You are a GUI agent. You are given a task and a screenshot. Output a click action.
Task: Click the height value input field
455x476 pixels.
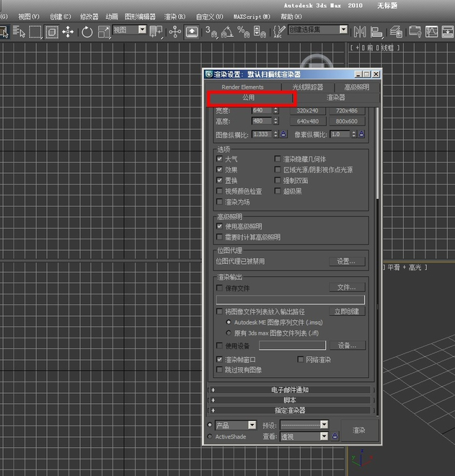[x=262, y=121]
